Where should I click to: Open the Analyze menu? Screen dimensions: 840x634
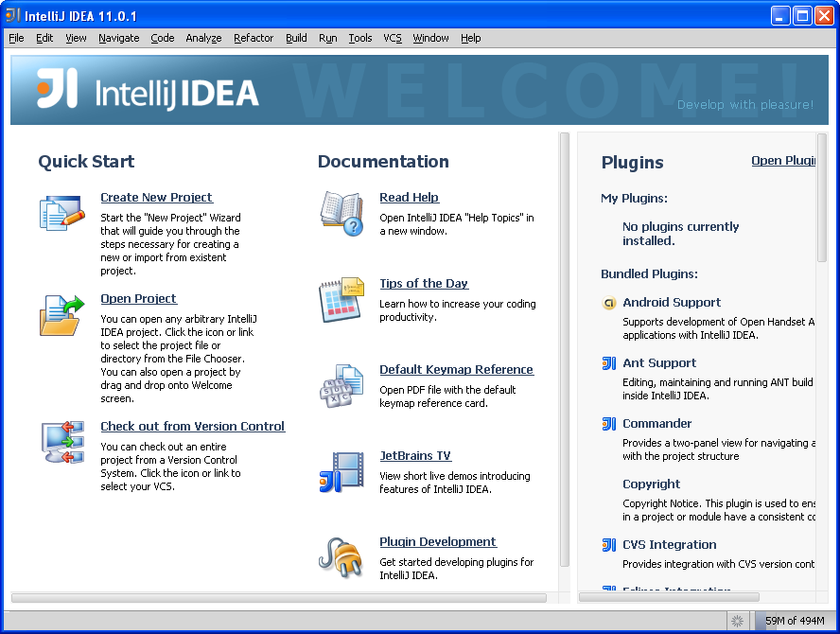pos(203,38)
